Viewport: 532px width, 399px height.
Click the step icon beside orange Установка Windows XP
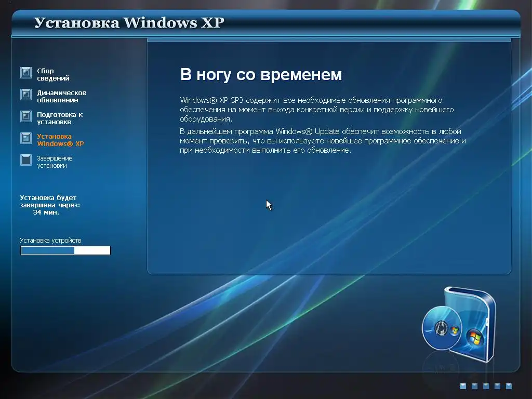click(x=26, y=138)
